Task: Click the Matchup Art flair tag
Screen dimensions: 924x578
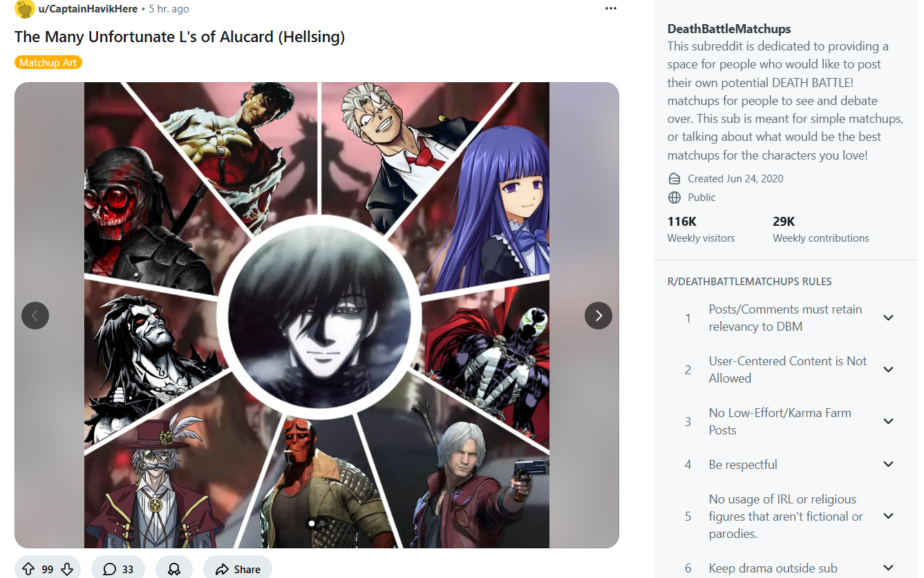Action: [x=48, y=63]
